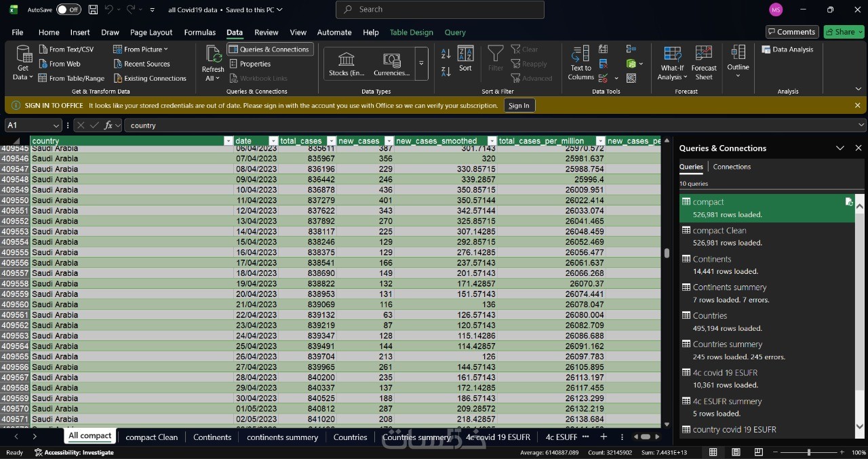
Task: Open query Properties in ribbon
Action: [x=250, y=64]
